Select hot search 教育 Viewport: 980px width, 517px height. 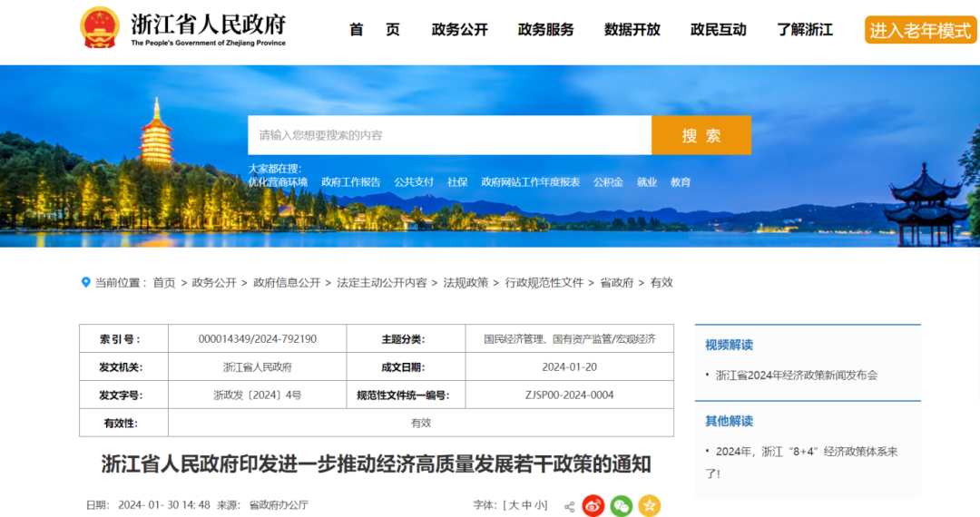pyautogui.click(x=681, y=181)
